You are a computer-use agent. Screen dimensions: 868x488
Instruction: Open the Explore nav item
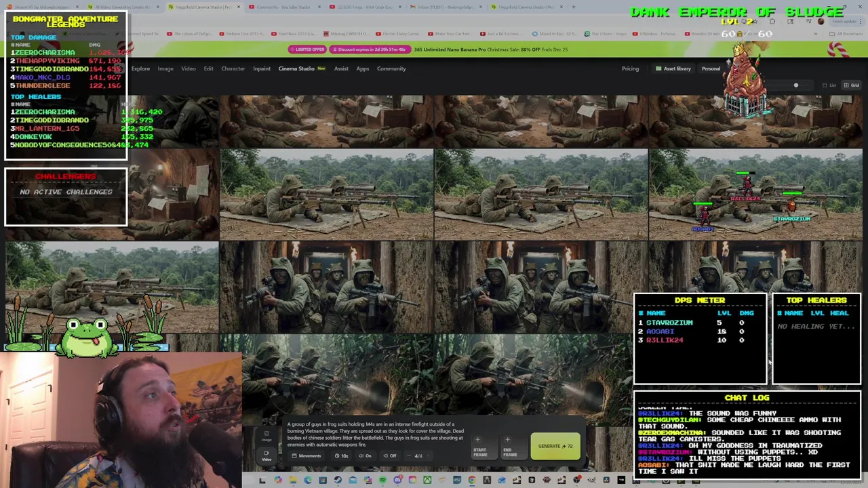(x=140, y=68)
